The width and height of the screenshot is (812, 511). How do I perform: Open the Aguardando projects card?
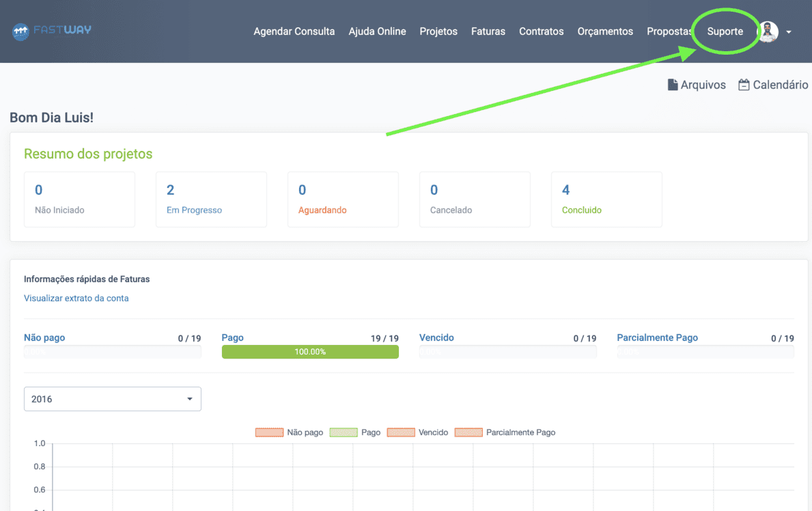[343, 199]
